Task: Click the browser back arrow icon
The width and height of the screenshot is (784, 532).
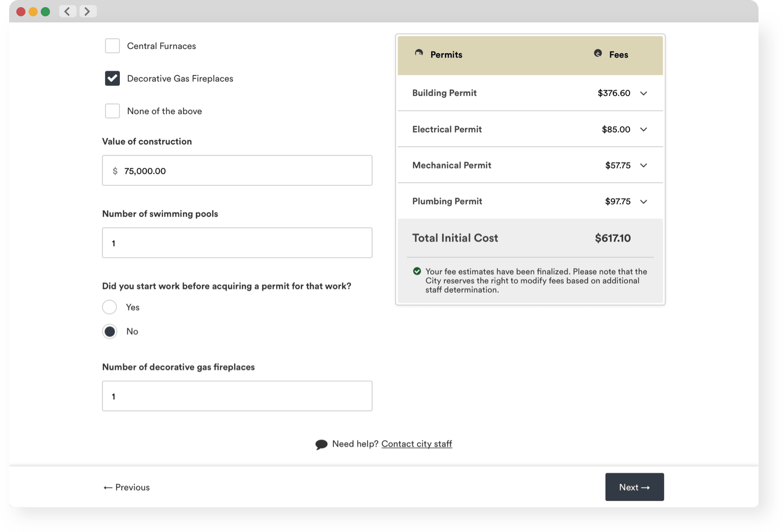Action: click(x=67, y=11)
